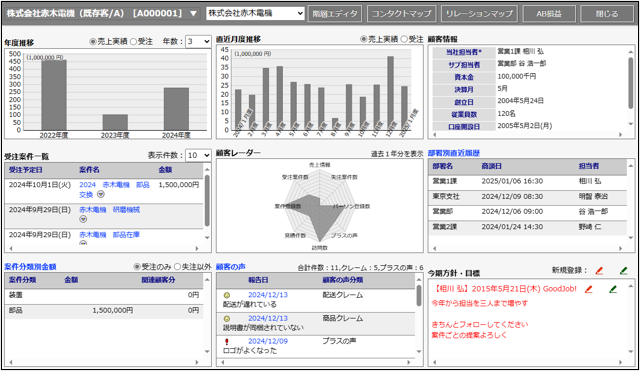Click the 100,000千円 value beside 資本金
Viewport: 640px width, 371px height.
tap(516, 76)
